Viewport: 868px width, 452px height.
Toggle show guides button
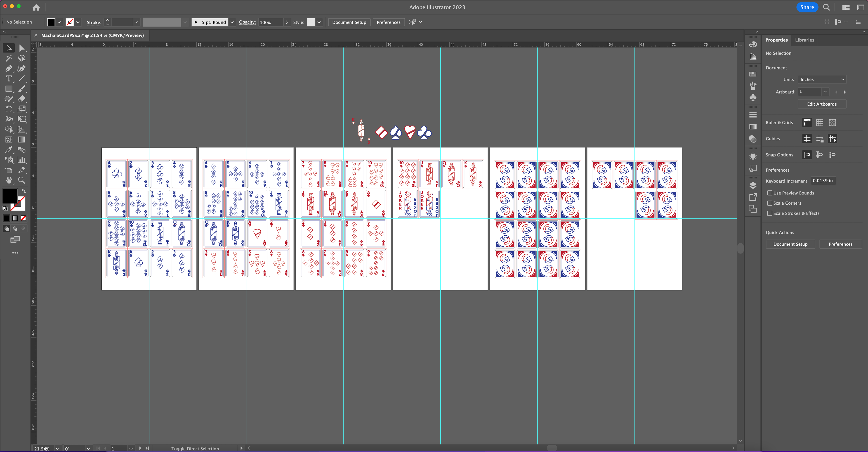point(807,139)
